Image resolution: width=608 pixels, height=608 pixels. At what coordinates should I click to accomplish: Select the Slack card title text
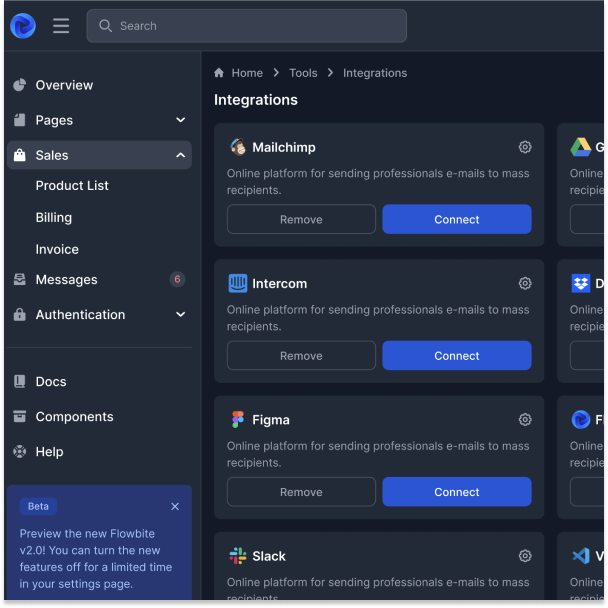[x=269, y=556]
